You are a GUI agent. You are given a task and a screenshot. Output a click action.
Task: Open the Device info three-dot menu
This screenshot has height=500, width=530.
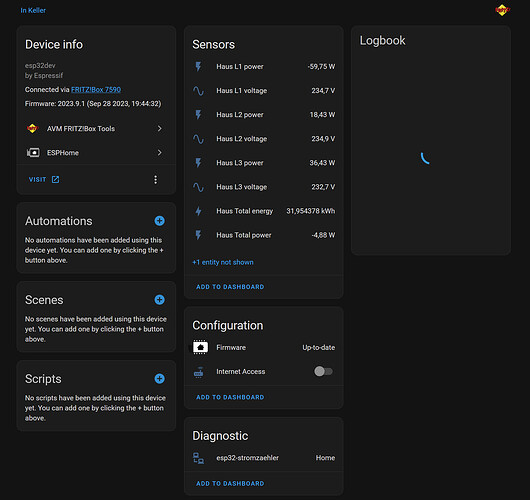[x=155, y=180]
